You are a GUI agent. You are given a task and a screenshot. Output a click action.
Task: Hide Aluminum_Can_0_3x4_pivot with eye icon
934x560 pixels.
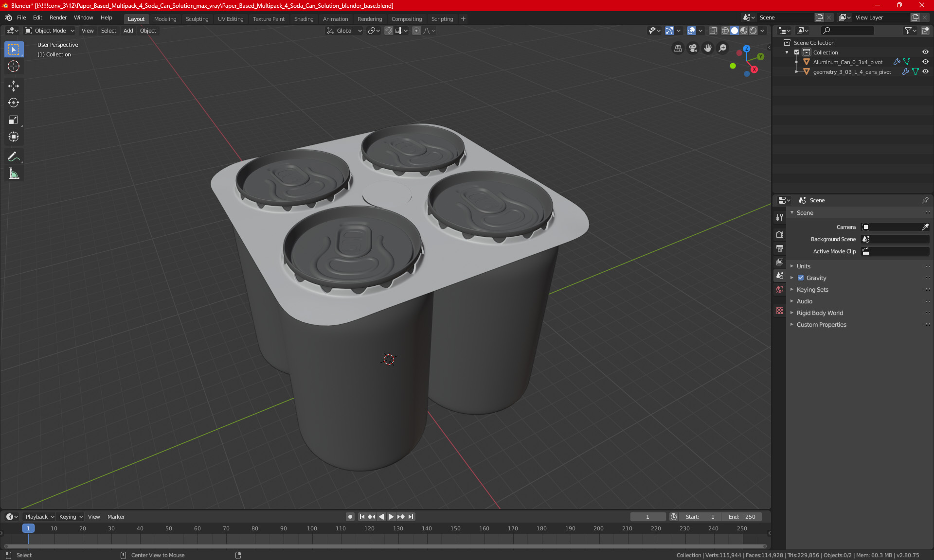(925, 62)
